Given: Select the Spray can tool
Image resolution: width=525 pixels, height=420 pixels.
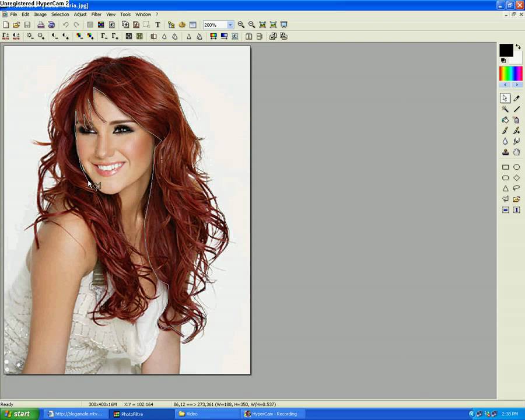Looking at the screenshot, I should click(516, 120).
